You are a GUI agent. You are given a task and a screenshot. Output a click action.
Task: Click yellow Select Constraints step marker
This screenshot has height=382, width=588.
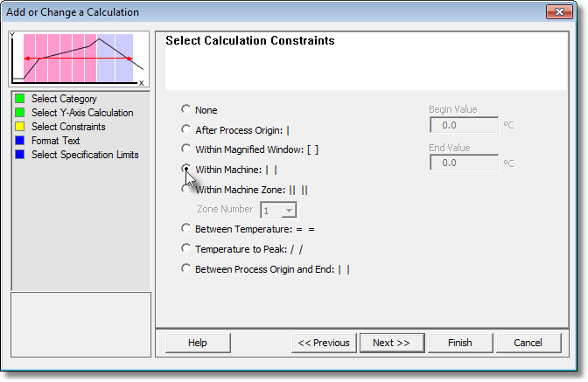(x=20, y=127)
